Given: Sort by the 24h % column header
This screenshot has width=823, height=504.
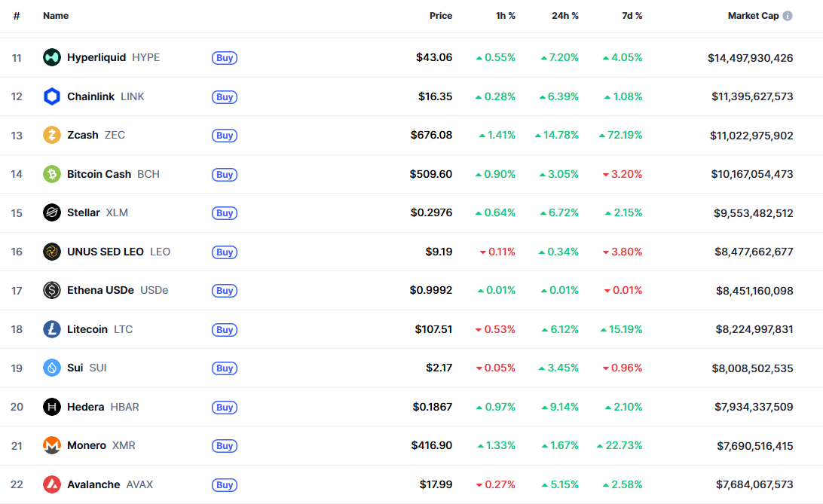Looking at the screenshot, I should (565, 16).
